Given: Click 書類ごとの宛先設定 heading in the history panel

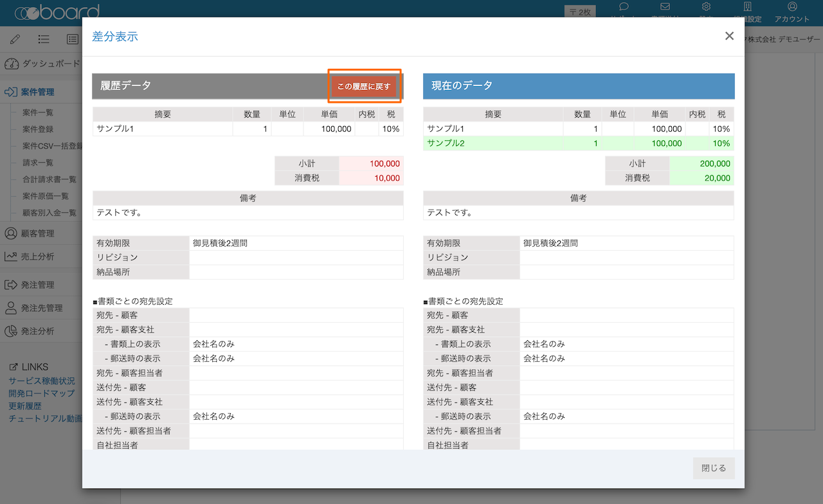Looking at the screenshot, I should 132,301.
